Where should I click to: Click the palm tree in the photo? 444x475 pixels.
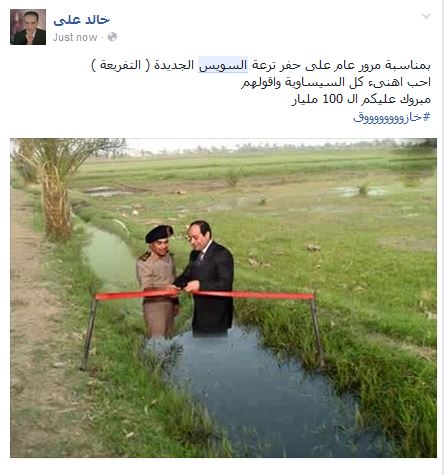57,190
